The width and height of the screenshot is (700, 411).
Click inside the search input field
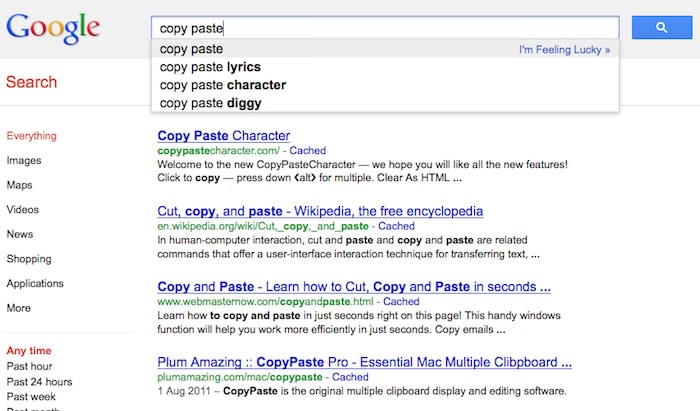tap(385, 28)
